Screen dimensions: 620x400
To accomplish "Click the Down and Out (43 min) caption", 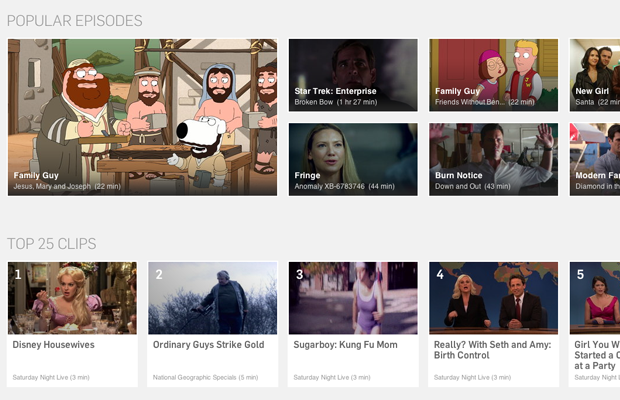I will tap(473, 186).
